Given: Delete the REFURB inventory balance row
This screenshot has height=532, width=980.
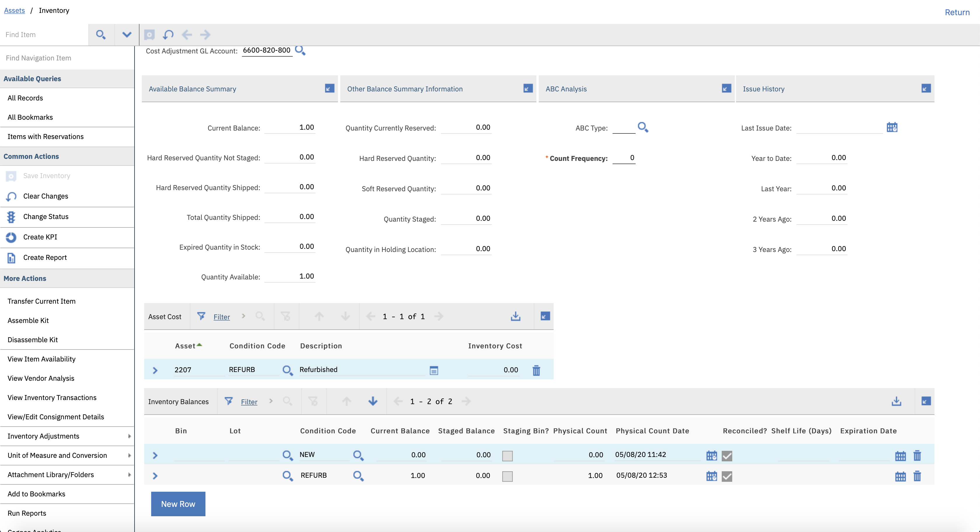Looking at the screenshot, I should (917, 476).
